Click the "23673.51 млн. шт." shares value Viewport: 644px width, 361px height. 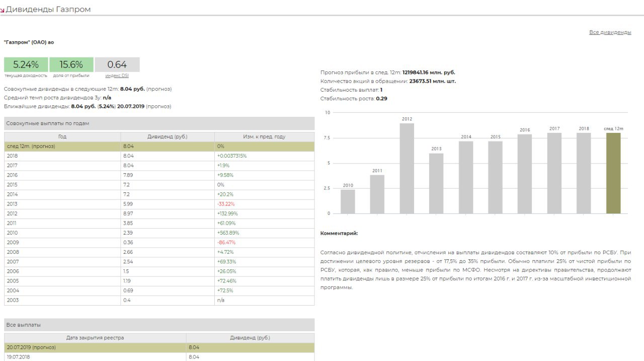pos(433,81)
